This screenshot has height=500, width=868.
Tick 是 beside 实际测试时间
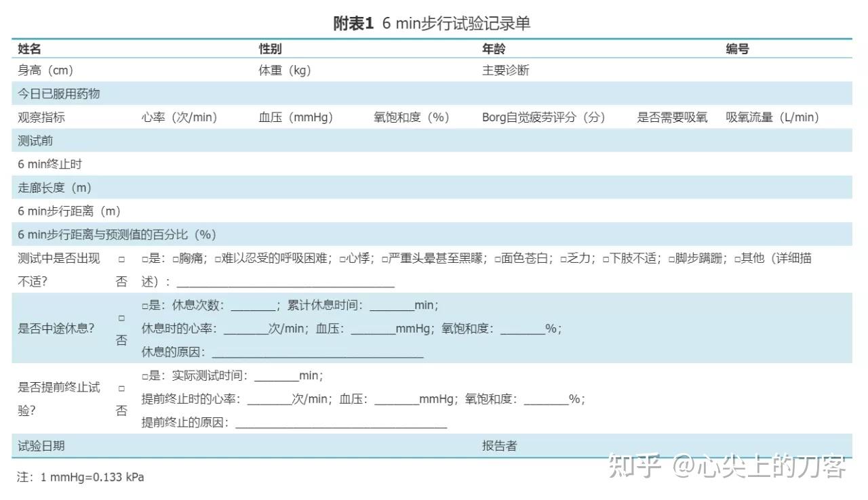click(x=144, y=377)
